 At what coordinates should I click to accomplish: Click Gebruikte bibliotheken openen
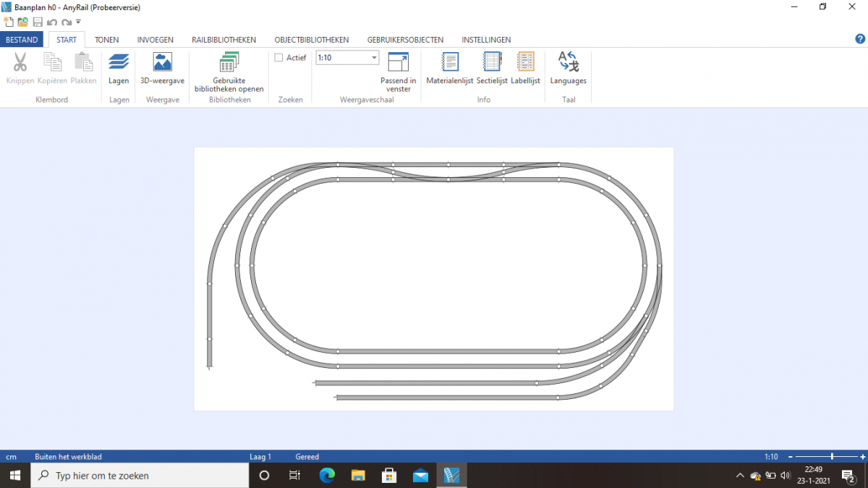[229, 72]
